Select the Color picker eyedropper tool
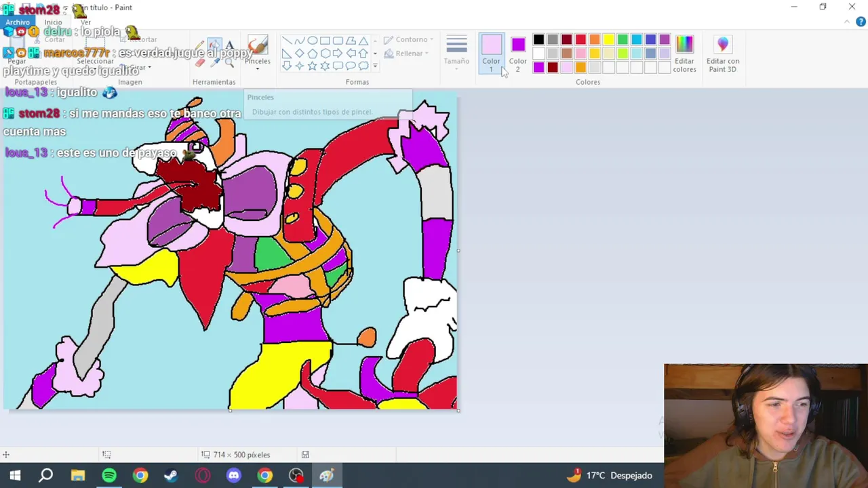Viewport: 868px width, 488px height. point(214,62)
